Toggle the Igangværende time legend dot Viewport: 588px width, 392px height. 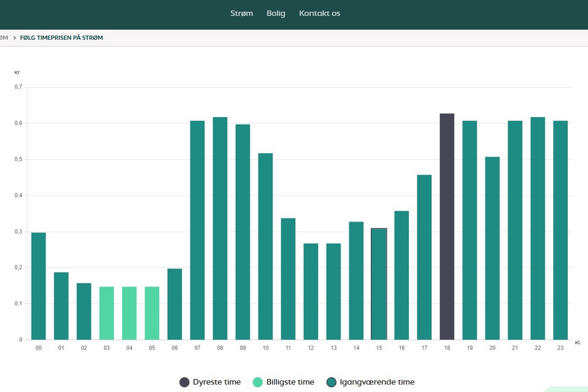coord(331,382)
